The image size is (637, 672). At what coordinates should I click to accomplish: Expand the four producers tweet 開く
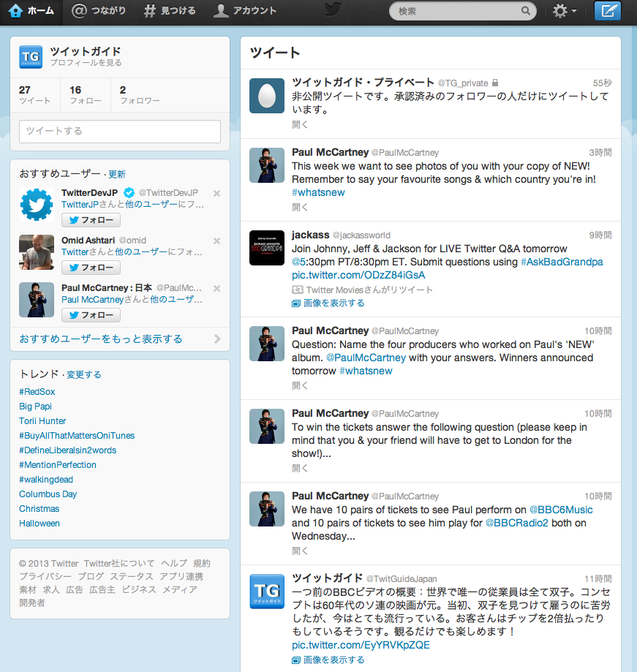coord(300,385)
